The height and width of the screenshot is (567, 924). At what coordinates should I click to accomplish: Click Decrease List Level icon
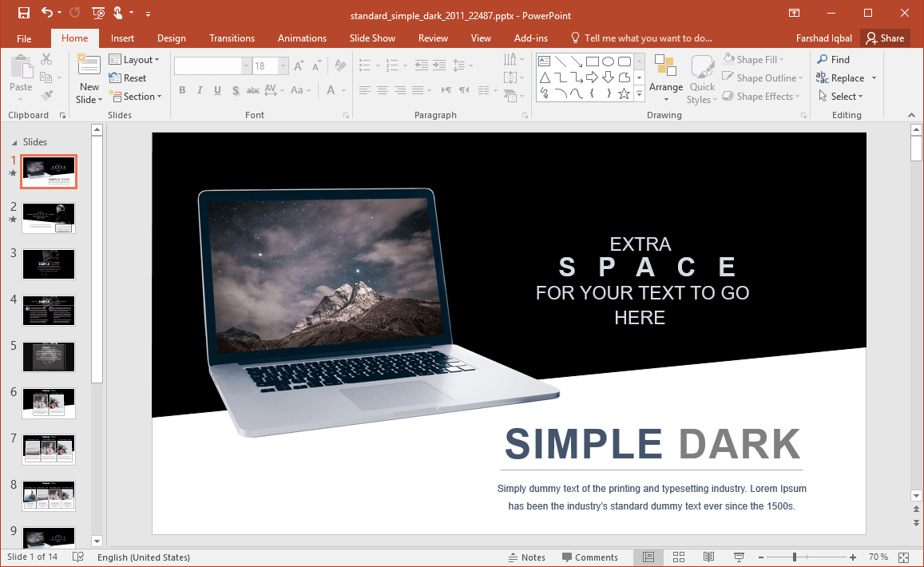[422, 65]
